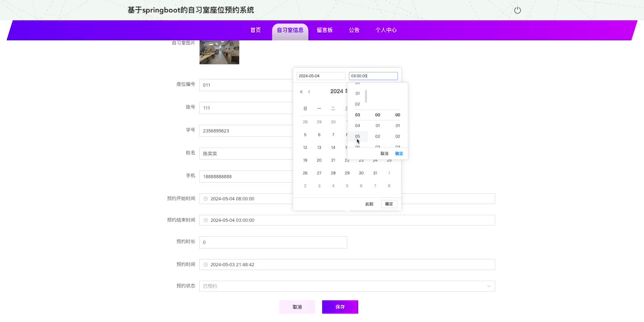
Task: Open the 公告 navigation item
Action: (354, 30)
